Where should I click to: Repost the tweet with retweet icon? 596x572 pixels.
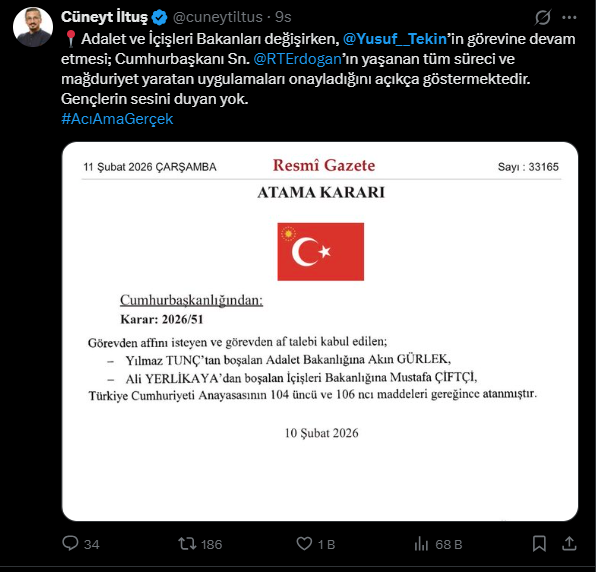187,543
